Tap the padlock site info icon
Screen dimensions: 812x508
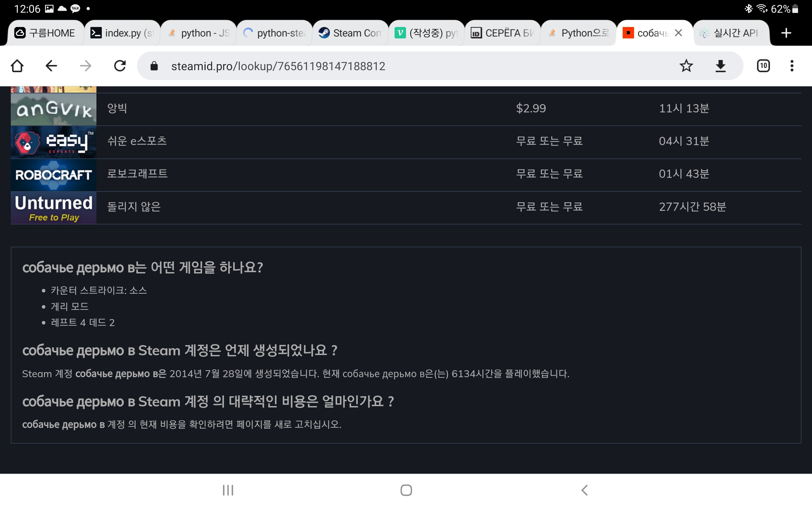(x=154, y=66)
